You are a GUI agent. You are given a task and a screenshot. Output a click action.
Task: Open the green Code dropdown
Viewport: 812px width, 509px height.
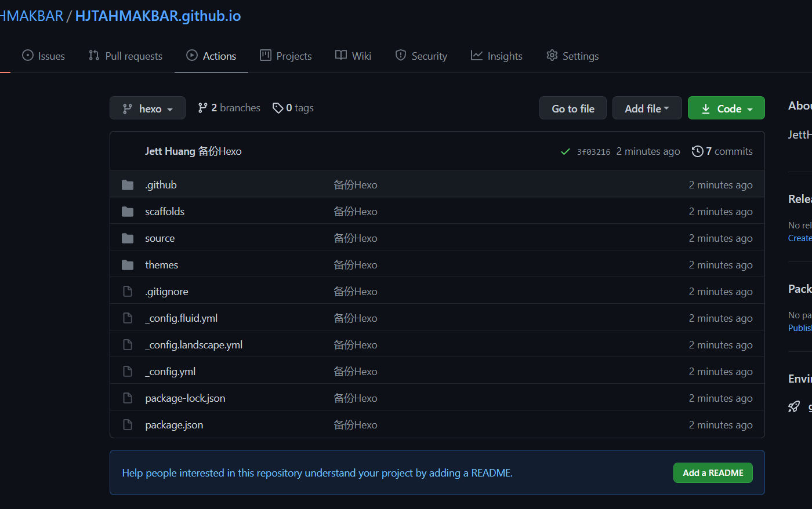[x=726, y=108]
